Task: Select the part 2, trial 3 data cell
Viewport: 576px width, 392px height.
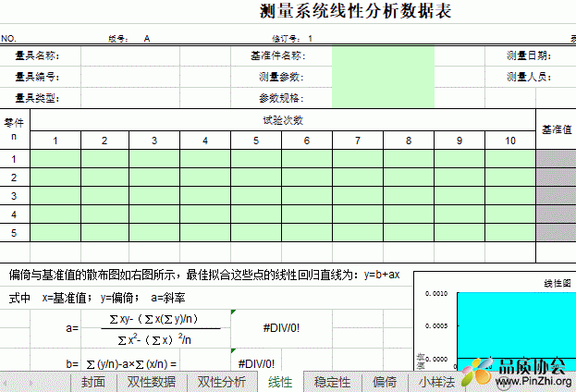Action: tap(154, 178)
